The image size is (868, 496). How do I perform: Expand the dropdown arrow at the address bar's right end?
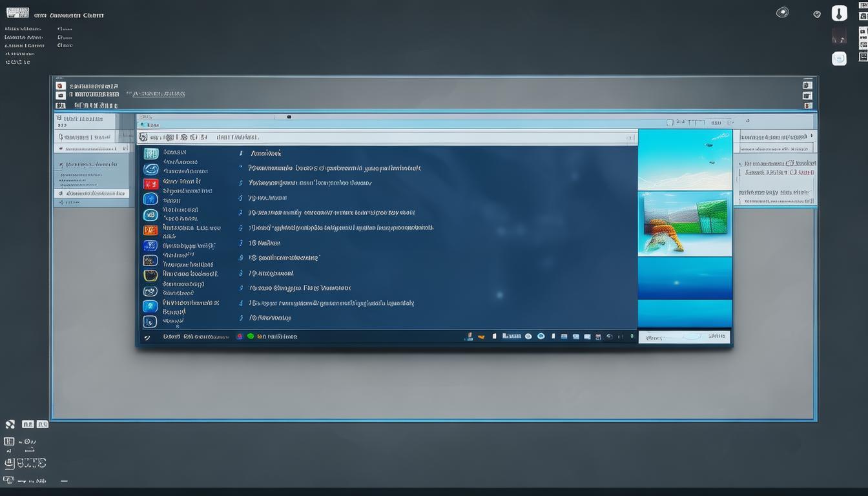[x=630, y=138]
